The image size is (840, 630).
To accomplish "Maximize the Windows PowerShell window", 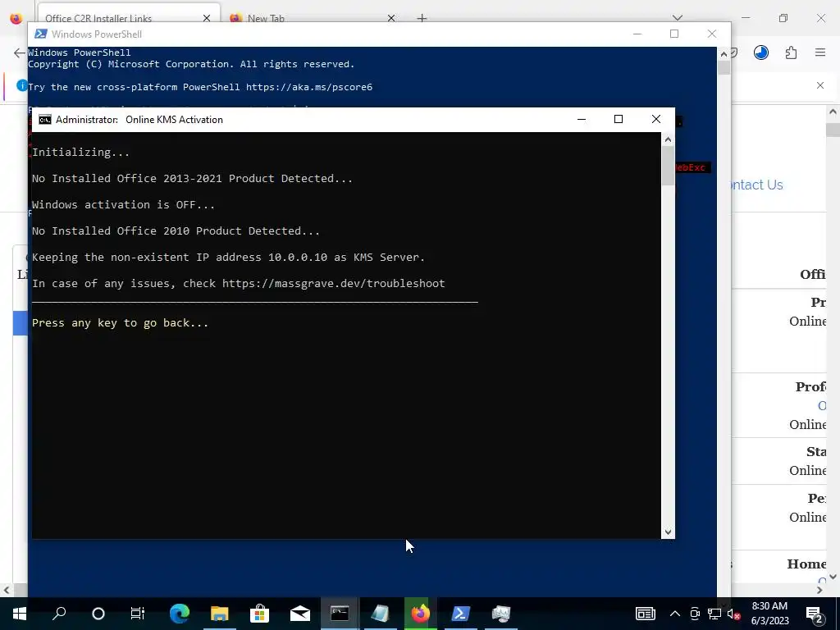I will click(674, 34).
